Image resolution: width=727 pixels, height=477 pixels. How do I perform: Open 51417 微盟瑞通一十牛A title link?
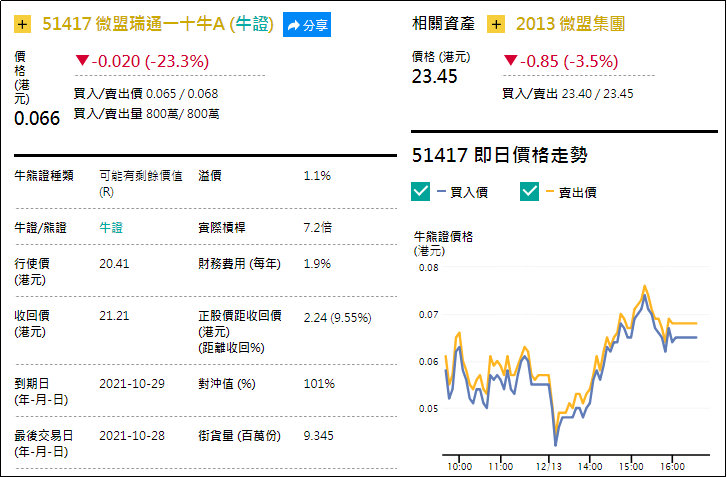pyautogui.click(x=158, y=24)
